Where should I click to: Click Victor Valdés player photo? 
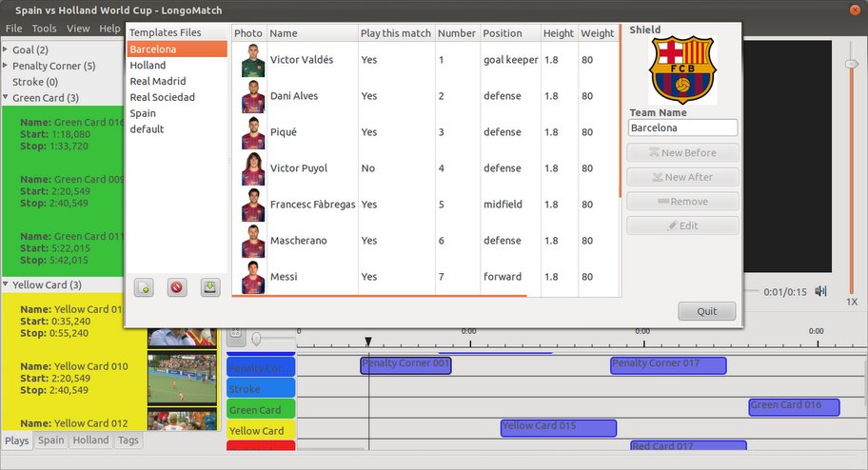tap(253, 60)
